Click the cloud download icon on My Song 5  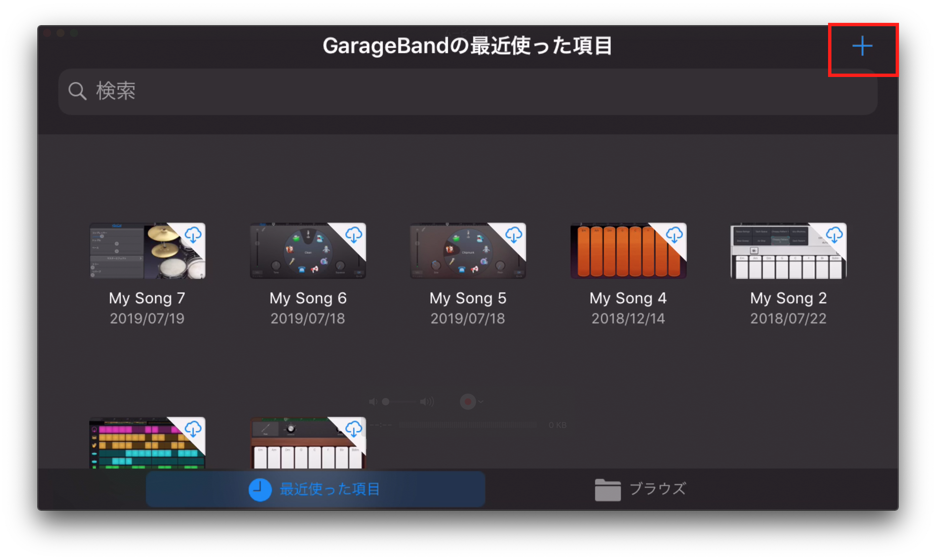coord(514,235)
